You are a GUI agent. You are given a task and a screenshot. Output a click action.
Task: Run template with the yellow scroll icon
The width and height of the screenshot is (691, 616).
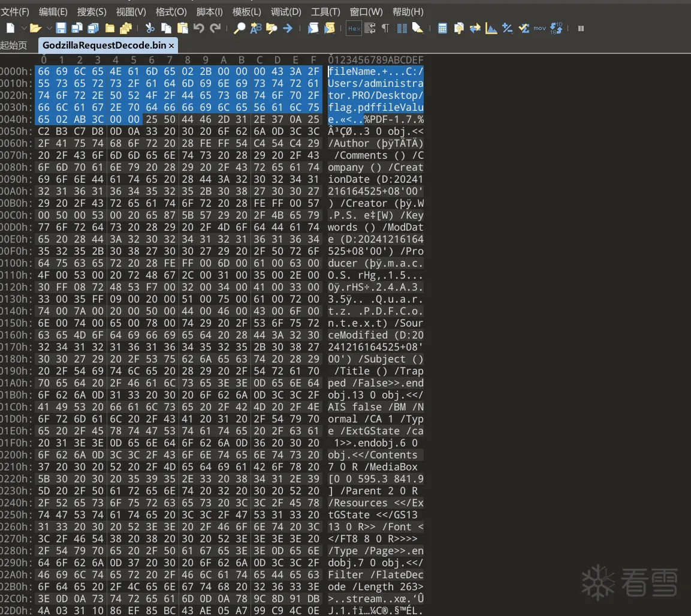329,28
